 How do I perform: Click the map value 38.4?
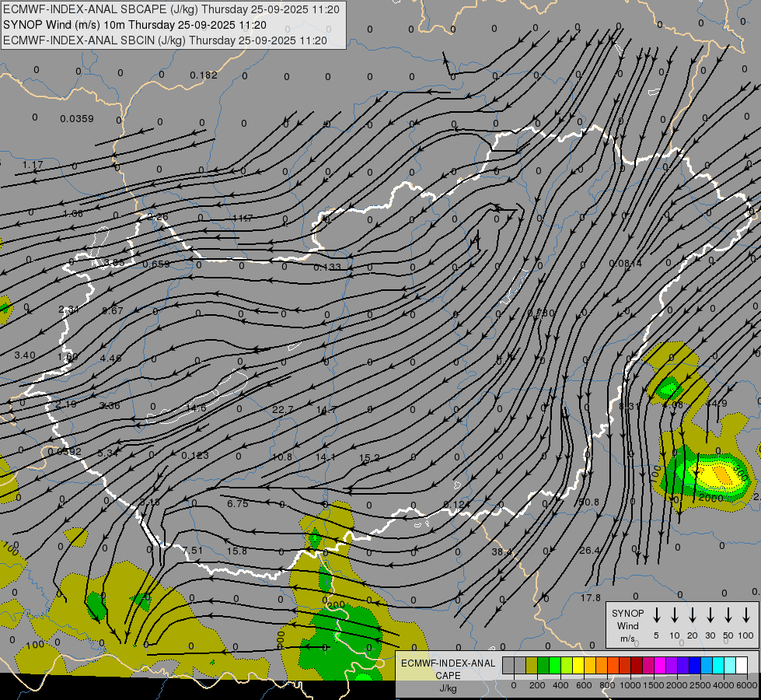(501, 552)
